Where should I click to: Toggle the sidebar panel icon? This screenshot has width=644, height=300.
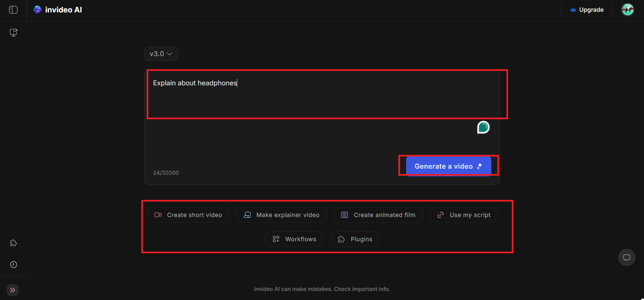(x=13, y=10)
